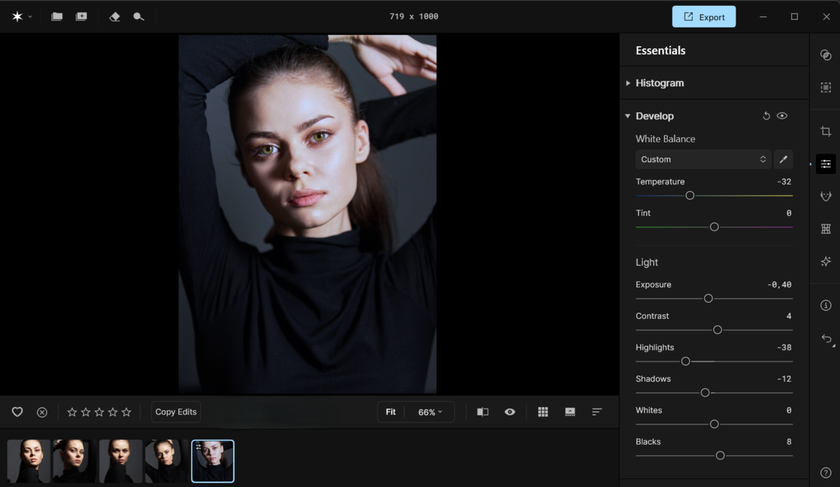The height and width of the screenshot is (487, 840).
Task: Click the Export button
Action: point(704,17)
